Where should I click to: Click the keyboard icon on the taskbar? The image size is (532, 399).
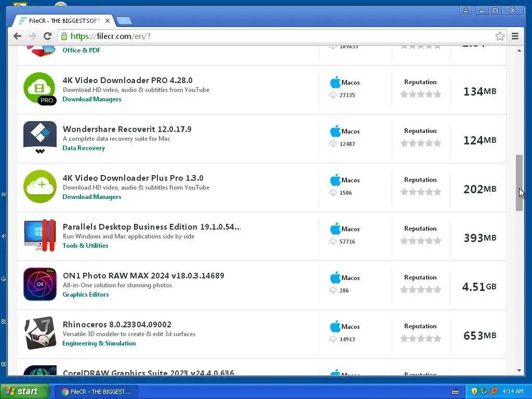click(x=455, y=392)
